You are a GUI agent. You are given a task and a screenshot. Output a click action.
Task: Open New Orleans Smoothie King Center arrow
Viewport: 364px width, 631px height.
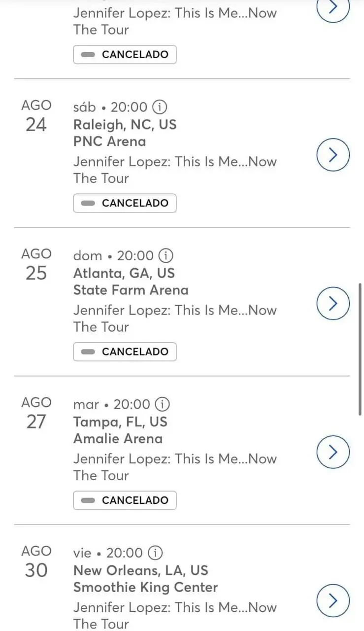click(332, 600)
